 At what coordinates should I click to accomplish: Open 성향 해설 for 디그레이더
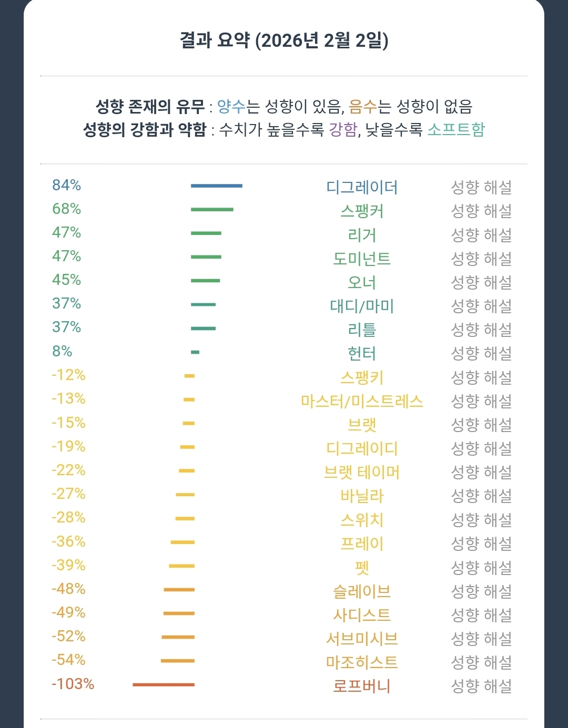click(481, 187)
